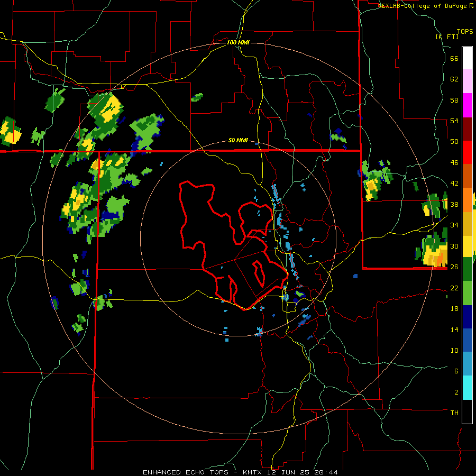476x476 pixels.
Task: Click the 100 NMI range ring label
Action: tap(238, 42)
